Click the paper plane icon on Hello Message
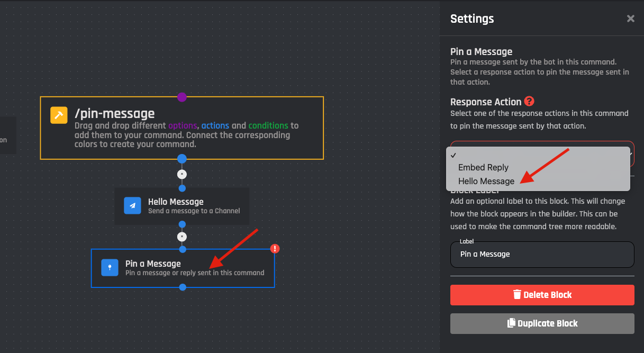The width and height of the screenshot is (644, 353). click(132, 206)
